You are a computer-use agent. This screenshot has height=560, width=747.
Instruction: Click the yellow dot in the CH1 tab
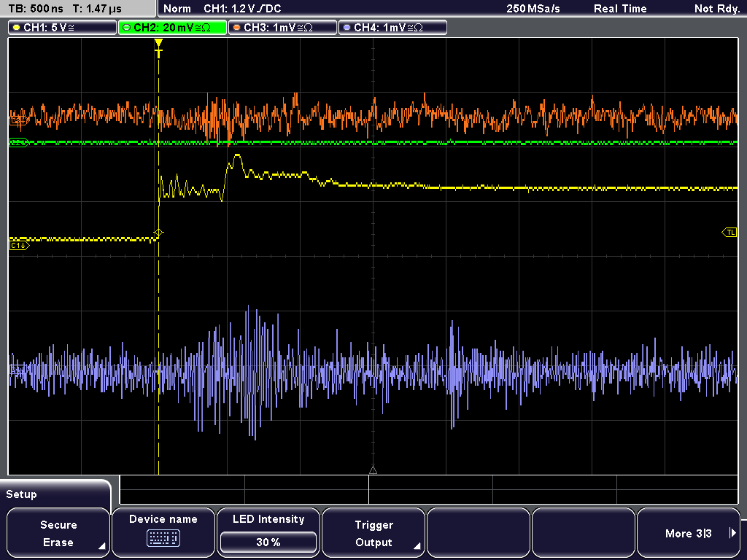[17, 28]
